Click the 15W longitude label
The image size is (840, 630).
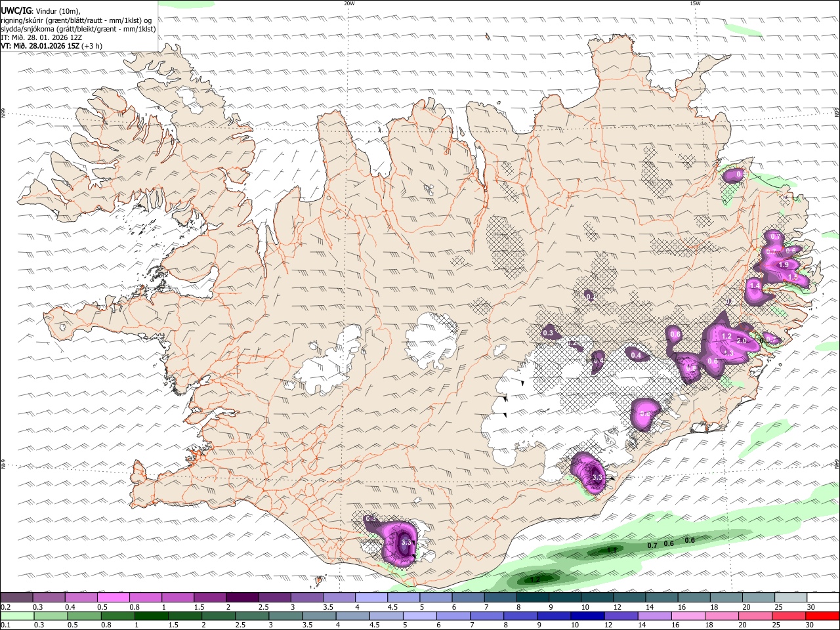(x=695, y=3)
